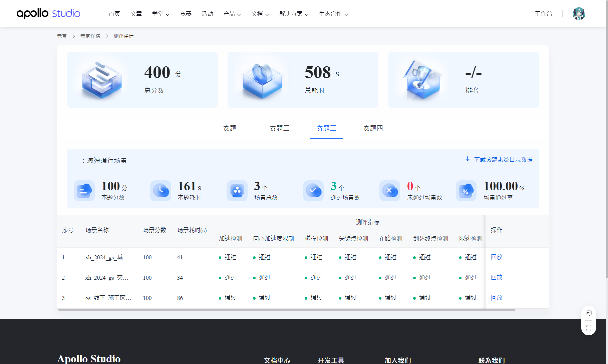The image size is (608, 364).
Task: Expand the 生态合作 menu
Action: click(x=333, y=14)
